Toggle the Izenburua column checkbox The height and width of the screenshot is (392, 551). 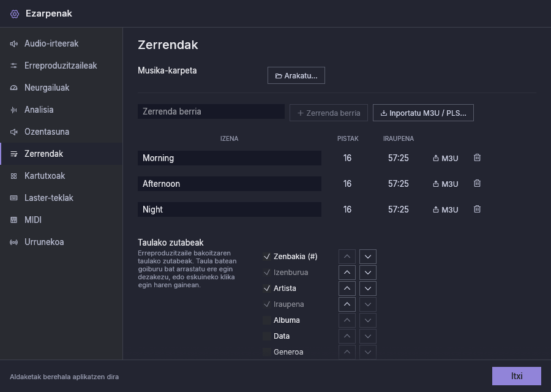[x=267, y=273]
